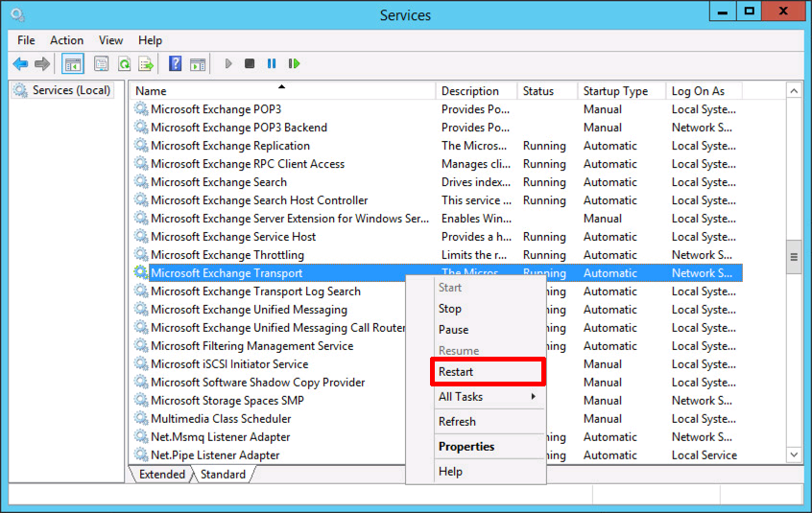Switch to the Extended tab
The width and height of the screenshot is (812, 513).
[161, 475]
